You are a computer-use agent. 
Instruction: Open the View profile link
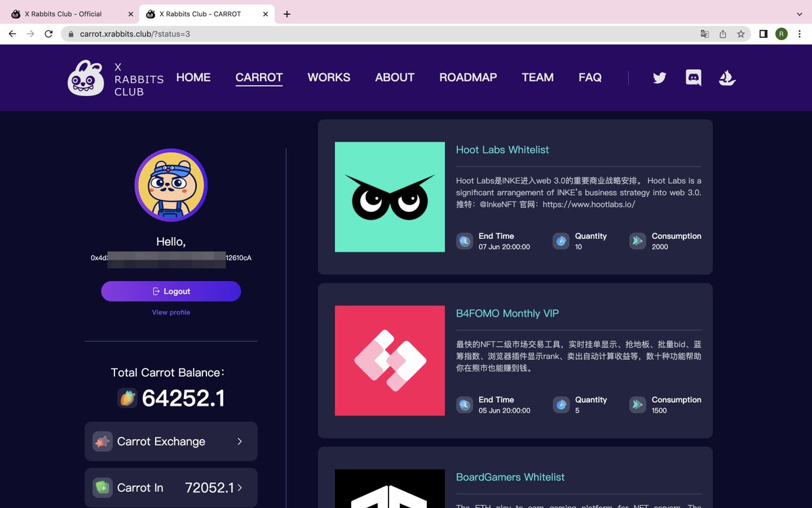tap(171, 312)
